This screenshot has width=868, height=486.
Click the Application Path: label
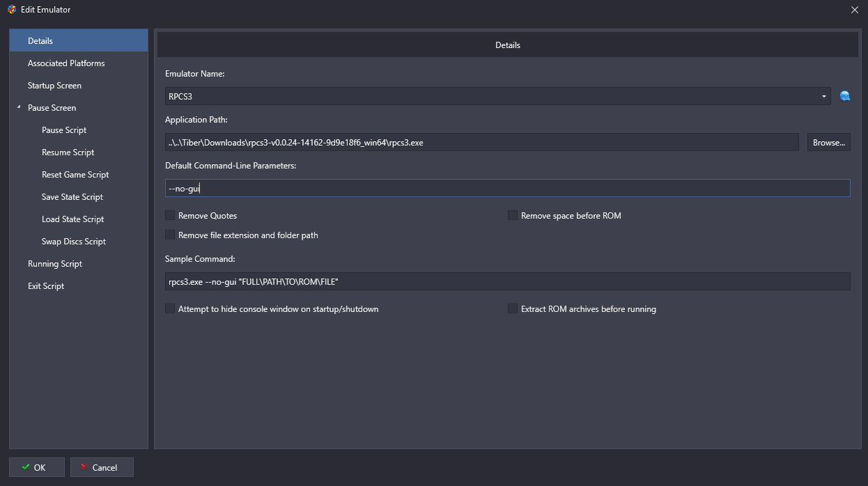click(x=196, y=120)
